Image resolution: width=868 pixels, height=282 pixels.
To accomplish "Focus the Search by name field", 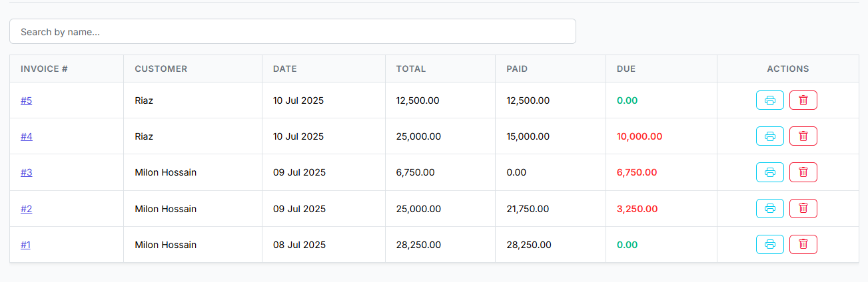I will (292, 32).
